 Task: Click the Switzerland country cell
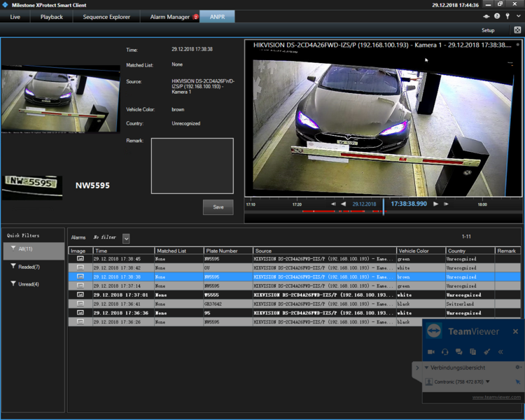click(470, 304)
